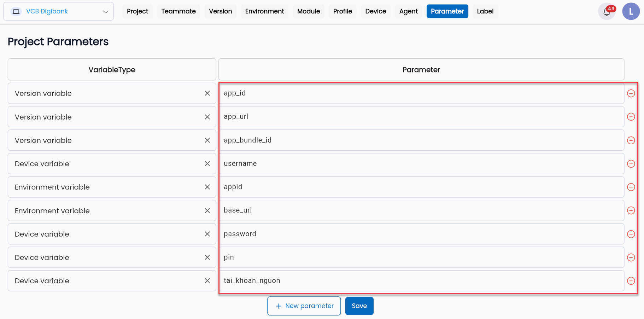Open the user avatar labeled L

[x=631, y=11]
